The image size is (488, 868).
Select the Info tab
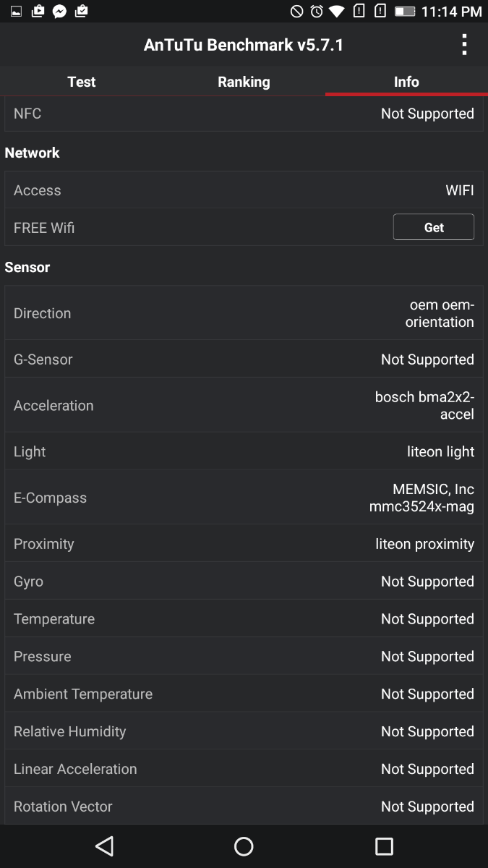406,82
